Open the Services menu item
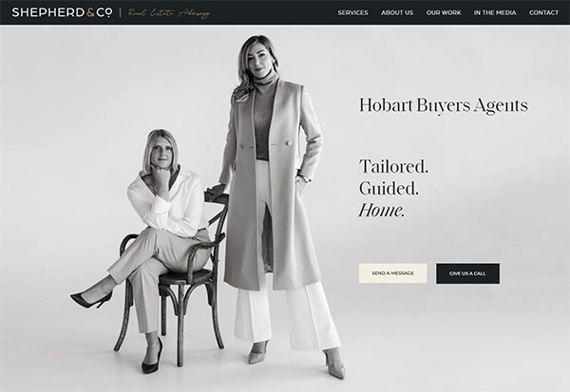Image resolution: width=570 pixels, height=392 pixels. (352, 12)
